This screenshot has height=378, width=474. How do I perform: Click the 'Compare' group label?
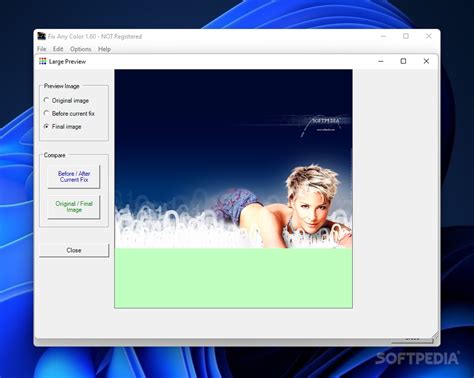coord(55,155)
